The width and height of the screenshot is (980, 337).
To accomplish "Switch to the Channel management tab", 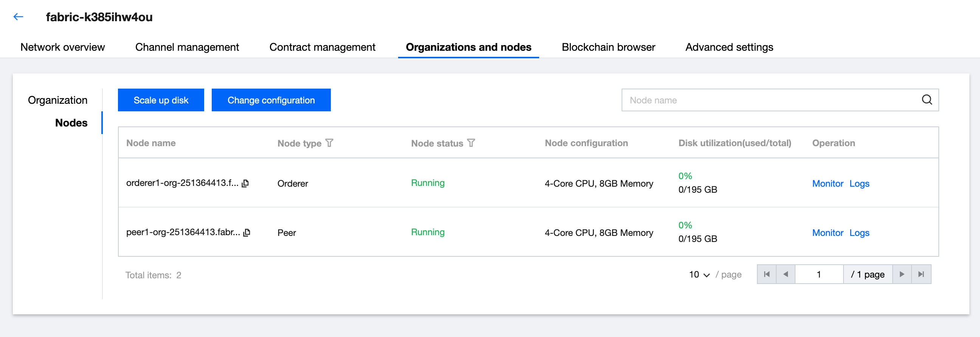I will point(187,47).
